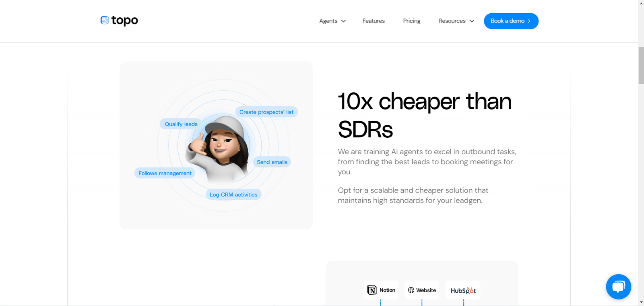Click the topo wordmark text
The height and width of the screenshot is (306, 644).
point(125,20)
